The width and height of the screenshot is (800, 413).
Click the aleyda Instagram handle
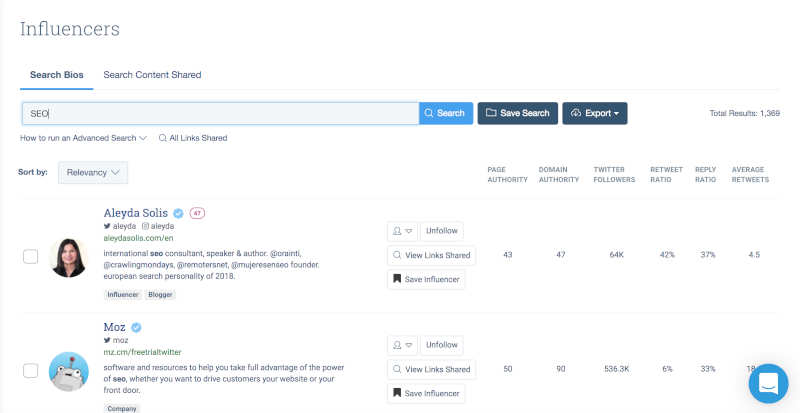tap(158, 226)
